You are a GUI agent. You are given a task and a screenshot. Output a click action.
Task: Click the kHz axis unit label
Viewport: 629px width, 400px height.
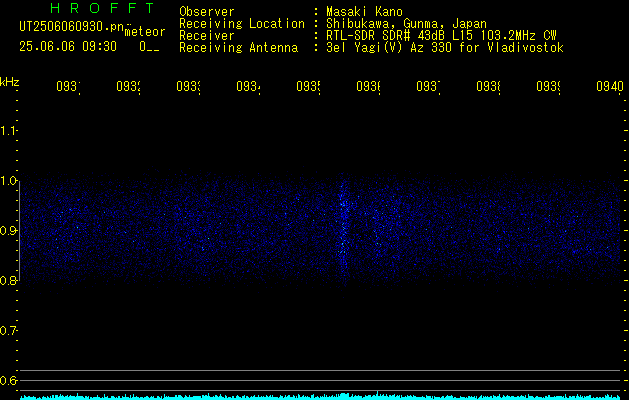tap(9, 82)
